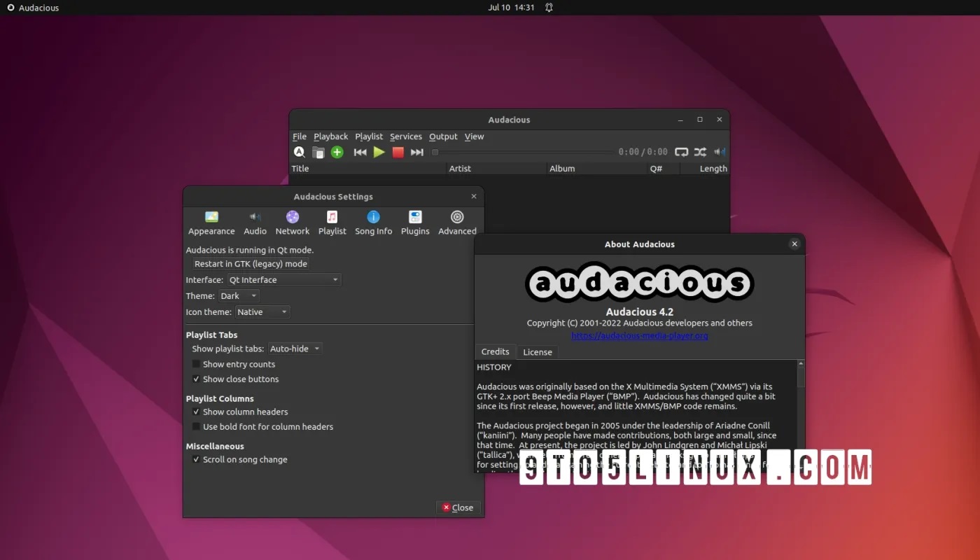Viewport: 980px width, 560px height.
Task: Open Playlist settings category
Action: 332,223
